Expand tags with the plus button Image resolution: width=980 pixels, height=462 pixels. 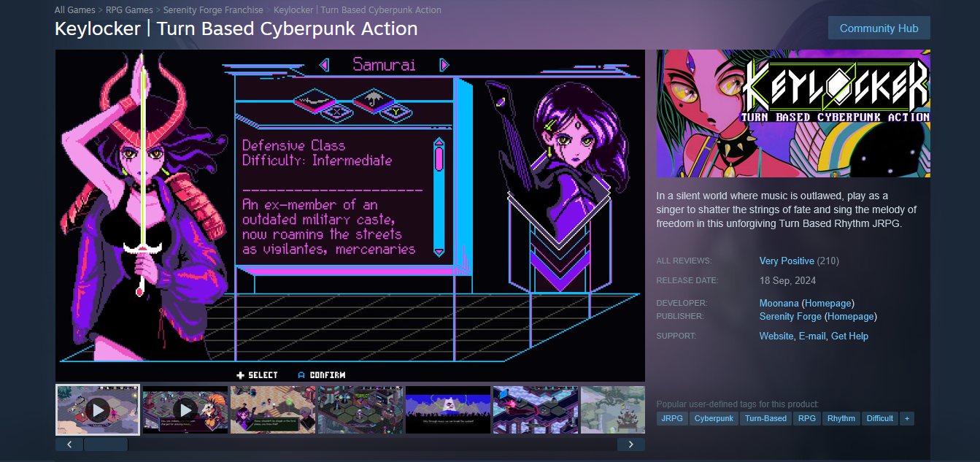(x=906, y=418)
